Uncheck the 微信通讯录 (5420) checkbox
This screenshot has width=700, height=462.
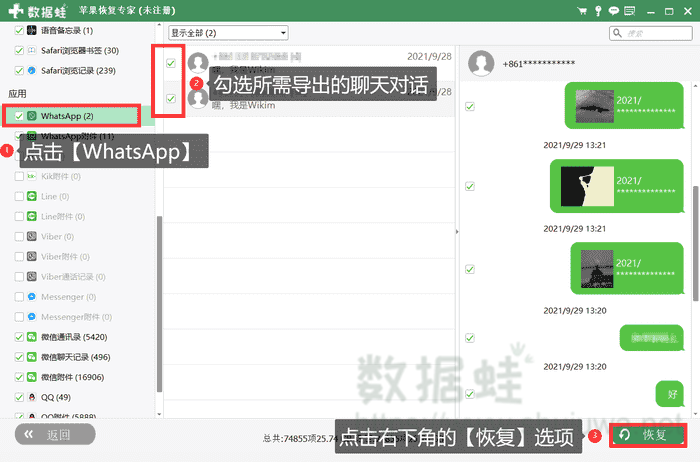click(x=19, y=337)
